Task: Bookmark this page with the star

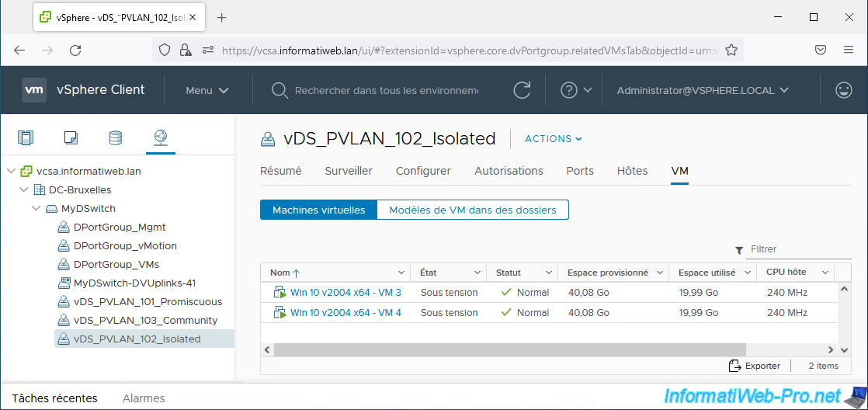Action: pos(731,50)
